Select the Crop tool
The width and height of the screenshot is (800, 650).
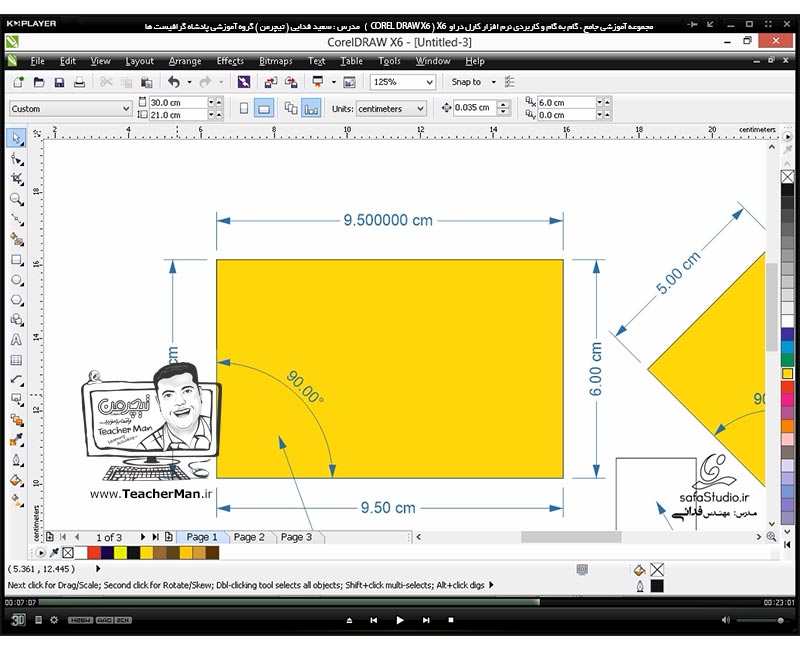[x=16, y=179]
